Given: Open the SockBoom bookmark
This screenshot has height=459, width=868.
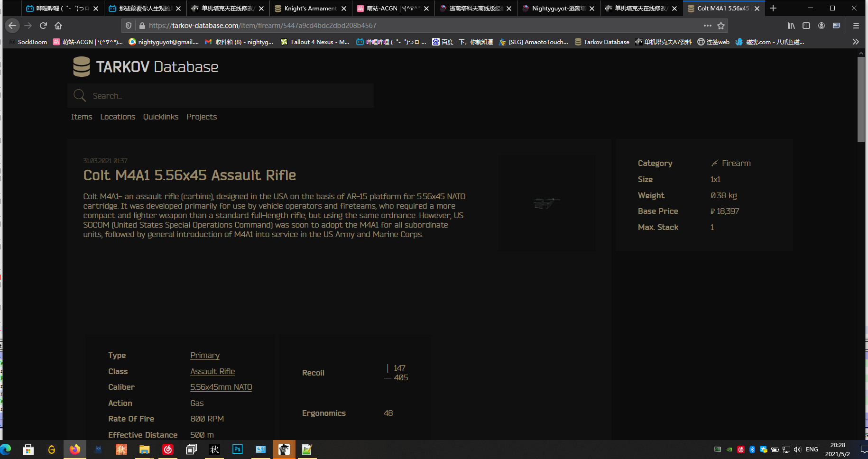Looking at the screenshot, I should [x=28, y=42].
